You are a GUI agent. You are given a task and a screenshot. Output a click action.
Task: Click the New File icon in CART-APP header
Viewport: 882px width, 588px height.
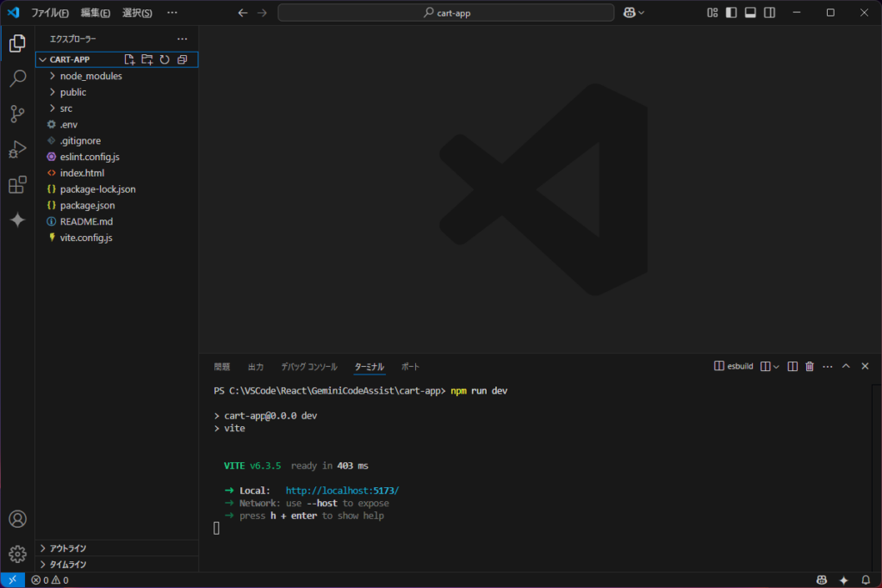pos(129,59)
